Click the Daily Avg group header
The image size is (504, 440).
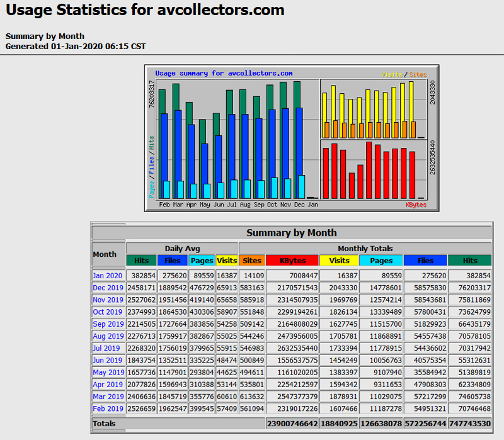click(182, 248)
